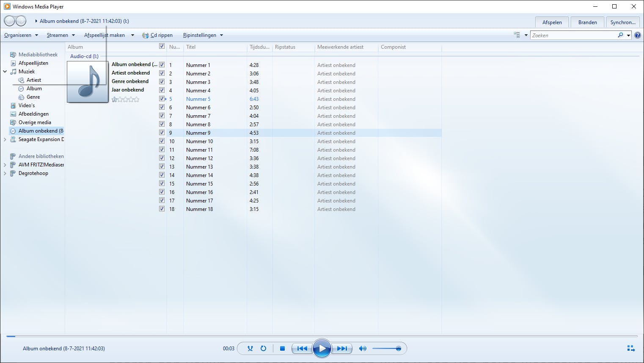
Task: Click the album art music note
Action: pos(88,82)
